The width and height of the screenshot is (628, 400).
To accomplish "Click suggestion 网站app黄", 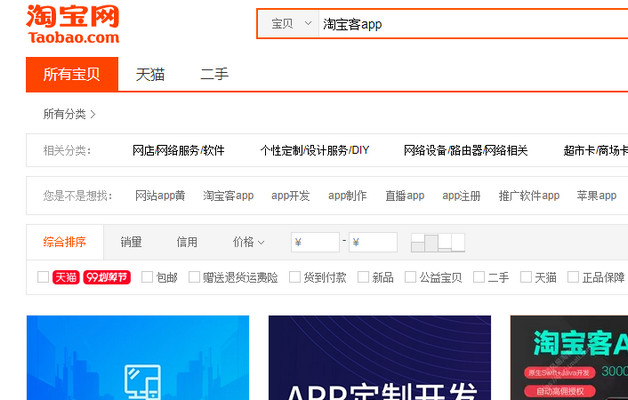I will point(160,196).
